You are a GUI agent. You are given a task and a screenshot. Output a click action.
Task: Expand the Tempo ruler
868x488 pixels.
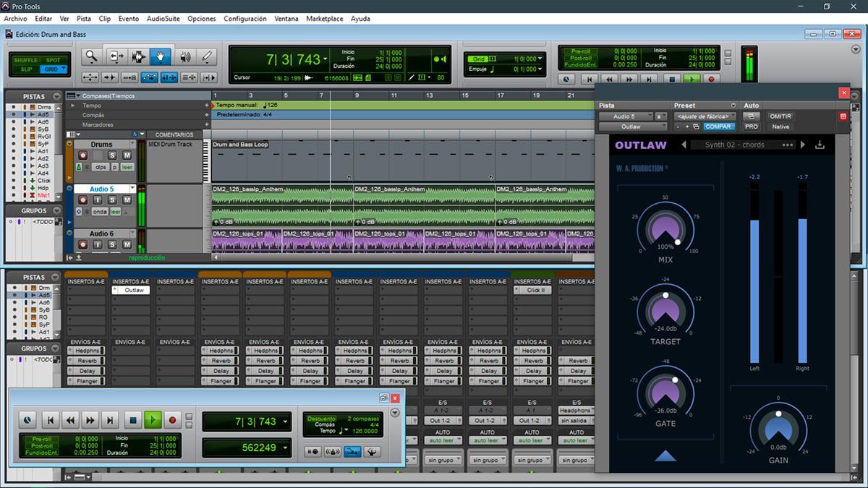[x=74, y=106]
